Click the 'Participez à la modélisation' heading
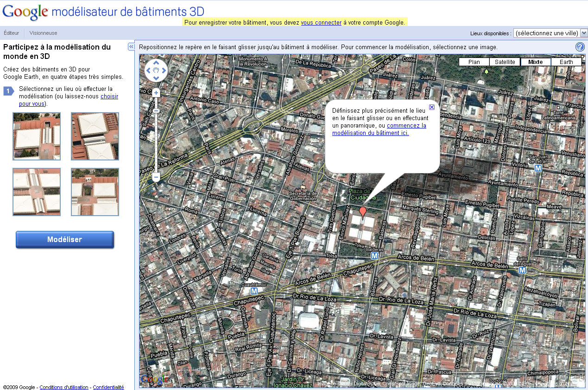The width and height of the screenshot is (588, 390). pyautogui.click(x=57, y=51)
